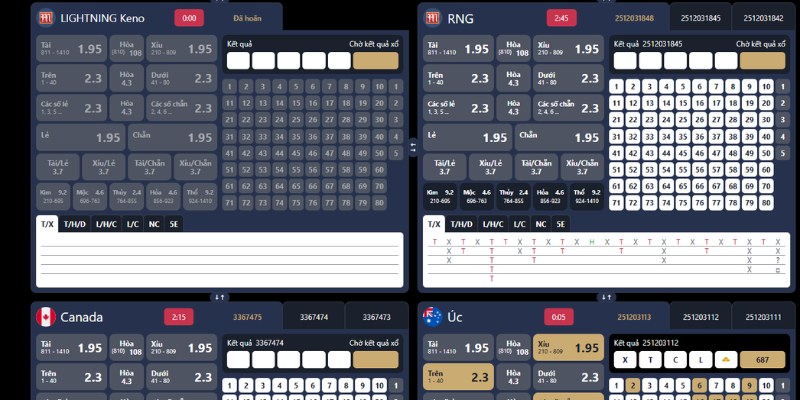Click the Xỉu/Chẵn 3.7 bet in RNG
This screenshot has height=400, width=800.
582,167
